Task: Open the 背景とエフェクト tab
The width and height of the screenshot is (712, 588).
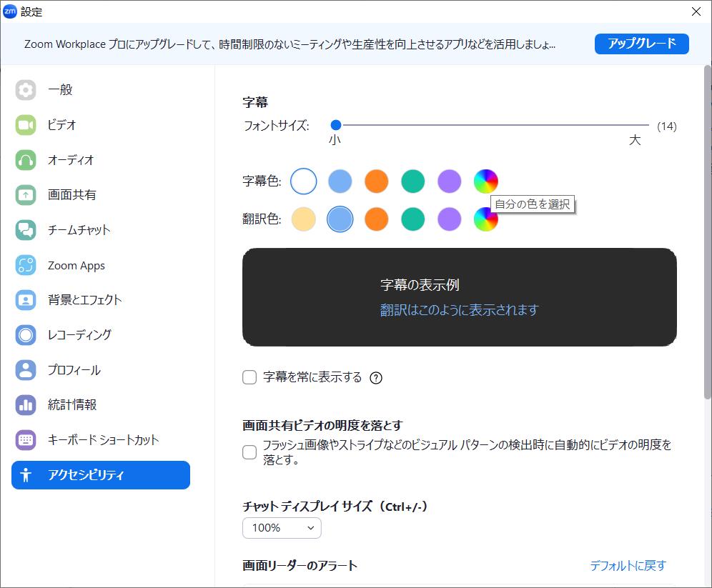Action: click(x=101, y=300)
